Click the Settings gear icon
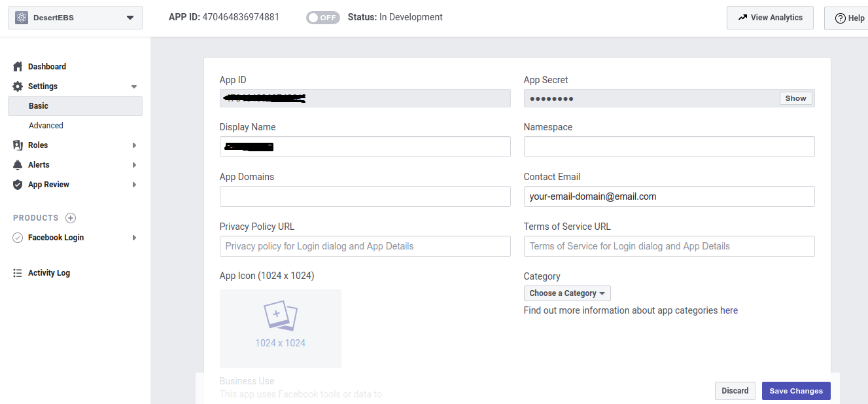 pyautogui.click(x=18, y=86)
